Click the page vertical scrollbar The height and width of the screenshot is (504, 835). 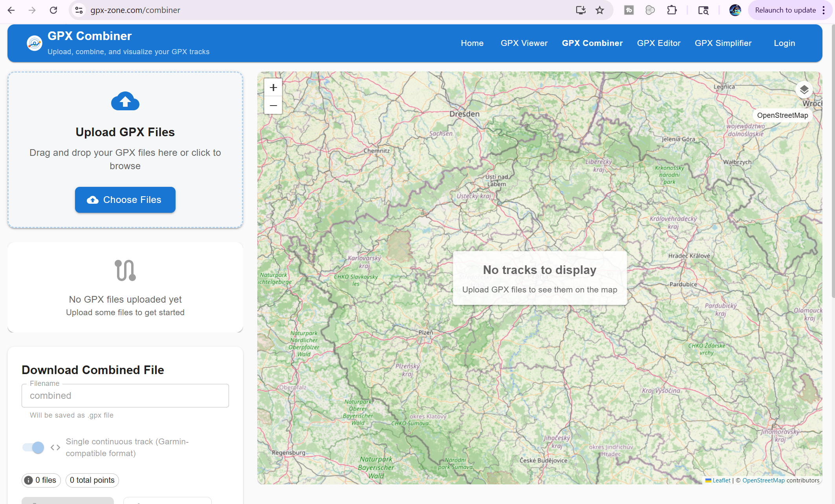click(833, 161)
